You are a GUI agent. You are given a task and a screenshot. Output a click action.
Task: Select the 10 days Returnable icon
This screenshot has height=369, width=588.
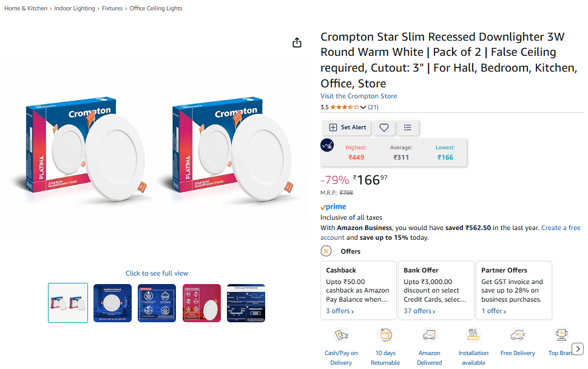385,334
